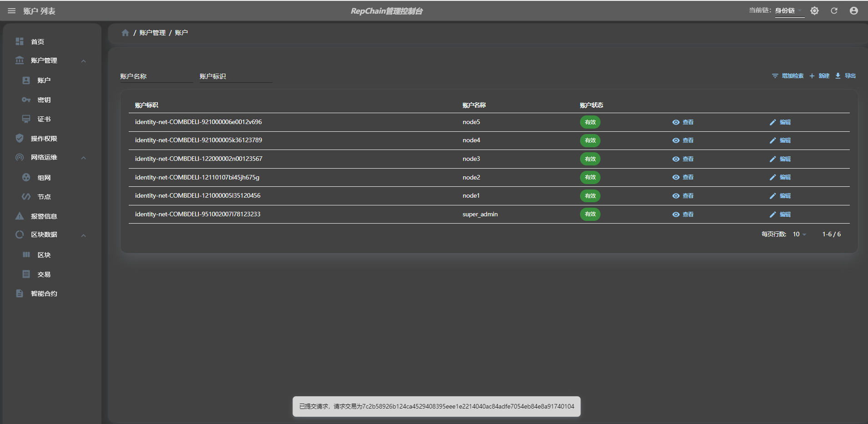Viewport: 868px width, 424px height.
Task: Open 证书 page in sidebar
Action: tap(44, 119)
